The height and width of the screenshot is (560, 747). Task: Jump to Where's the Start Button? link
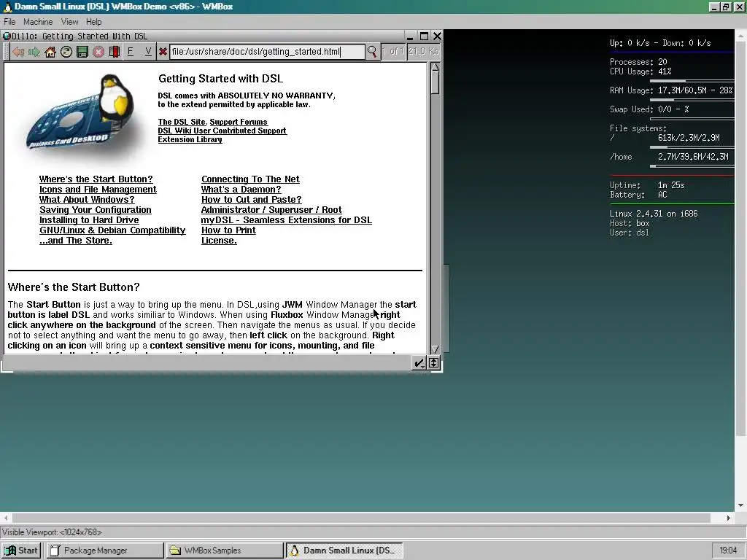click(x=96, y=179)
